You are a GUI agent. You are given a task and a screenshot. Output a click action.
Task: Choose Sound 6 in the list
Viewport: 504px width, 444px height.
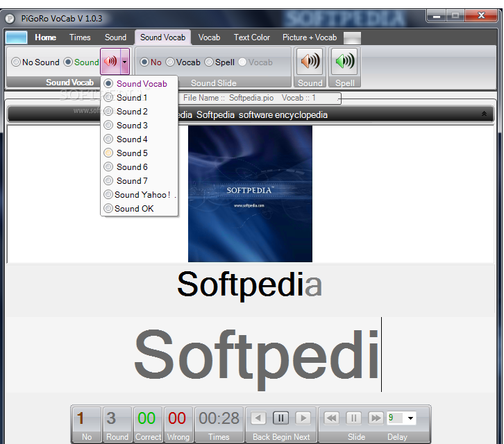pyautogui.click(x=139, y=166)
